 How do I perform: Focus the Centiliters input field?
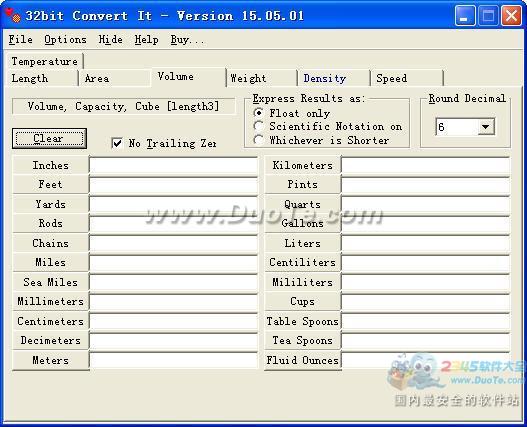426,263
